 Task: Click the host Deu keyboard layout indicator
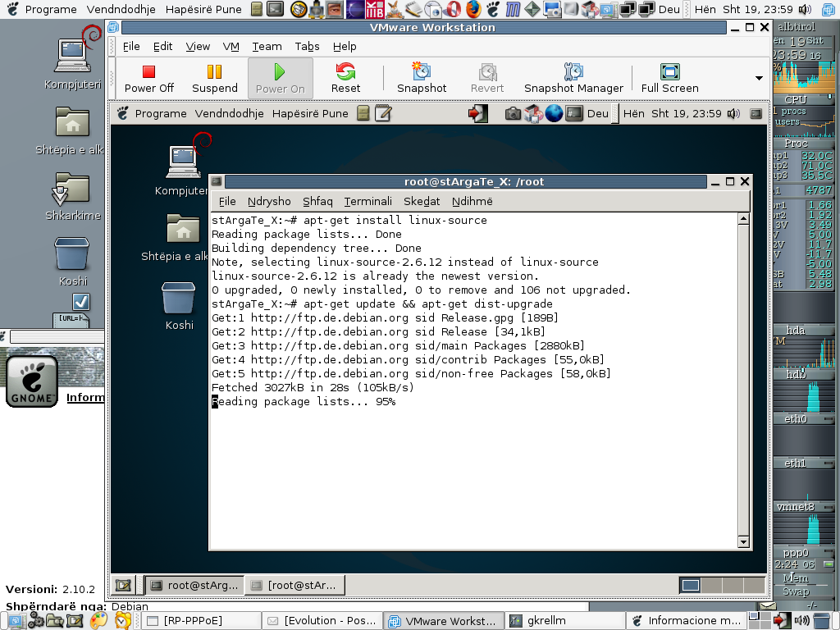669,9
